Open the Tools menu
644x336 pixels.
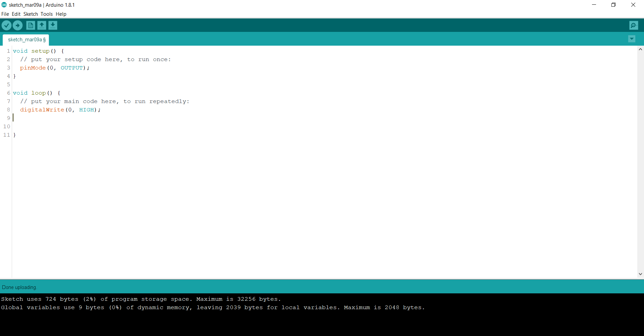pyautogui.click(x=47, y=14)
